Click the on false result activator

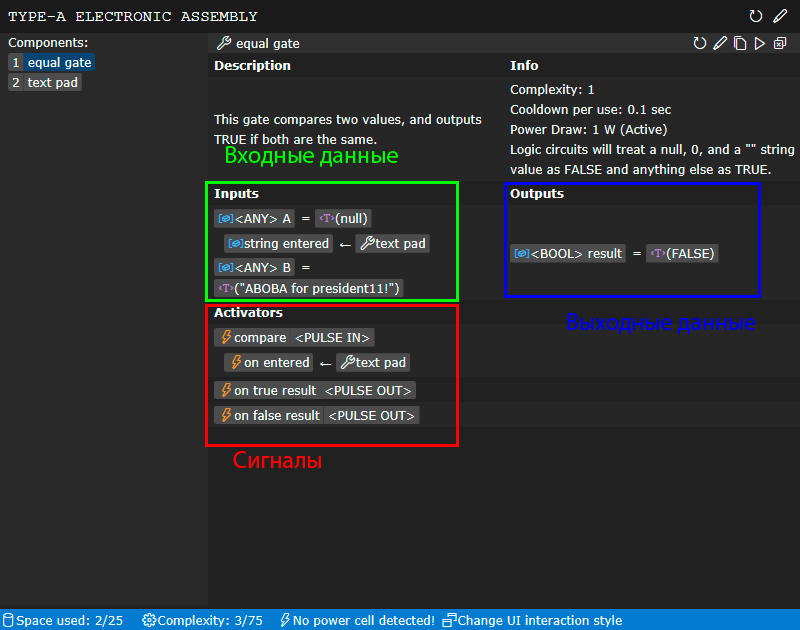click(269, 416)
